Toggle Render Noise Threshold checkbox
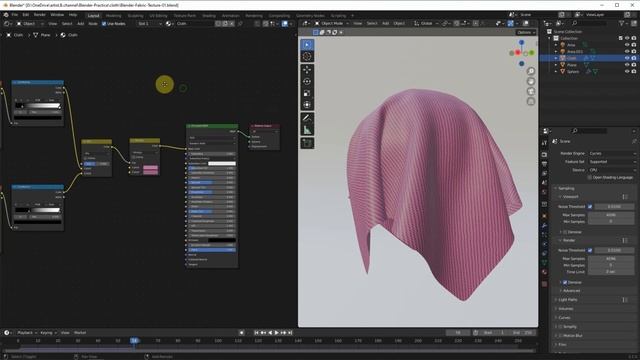 (x=590, y=250)
